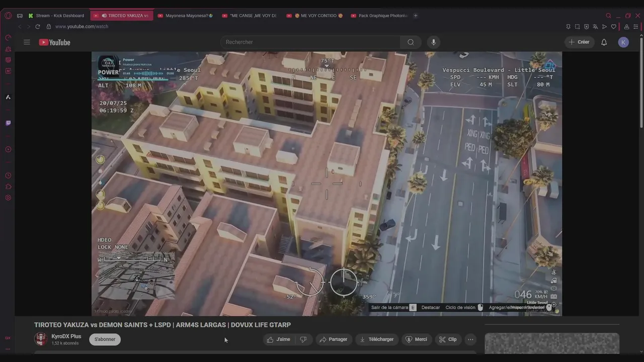Open the KyroDX Plus channel name link
The height and width of the screenshot is (362, 644).
click(66, 336)
